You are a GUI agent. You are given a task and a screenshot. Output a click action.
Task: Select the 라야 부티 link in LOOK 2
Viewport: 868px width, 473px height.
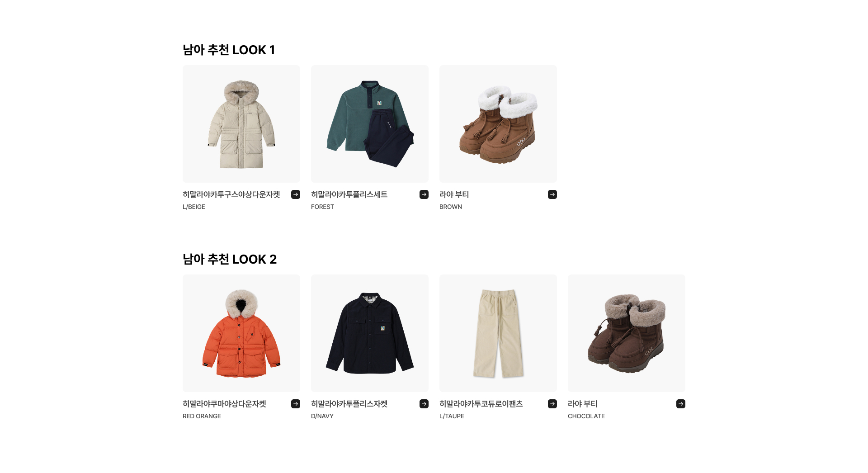pyautogui.click(x=582, y=404)
